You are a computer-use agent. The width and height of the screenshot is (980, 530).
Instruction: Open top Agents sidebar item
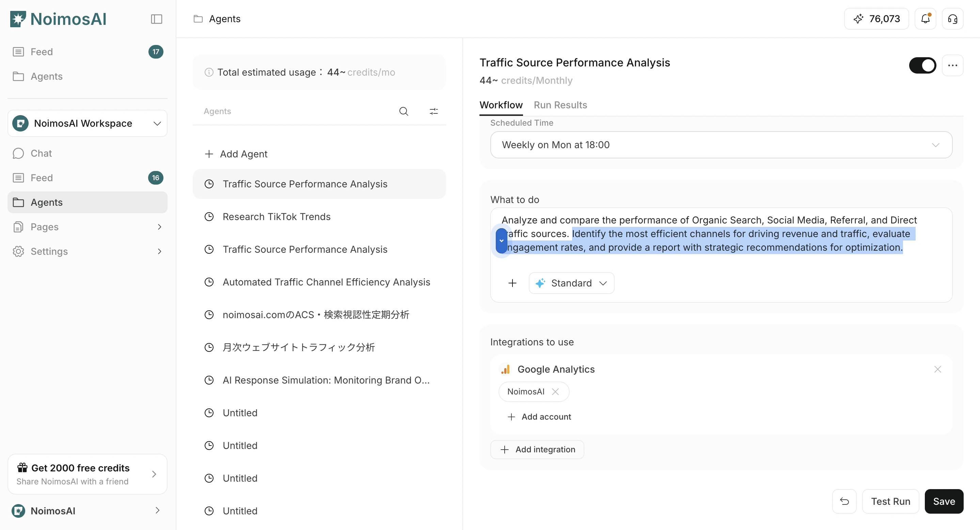click(88, 76)
